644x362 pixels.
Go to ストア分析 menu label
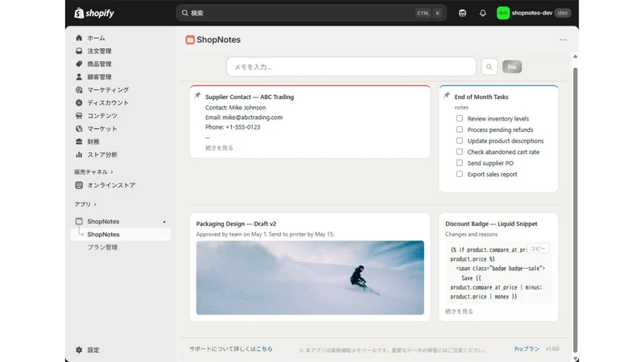point(102,154)
